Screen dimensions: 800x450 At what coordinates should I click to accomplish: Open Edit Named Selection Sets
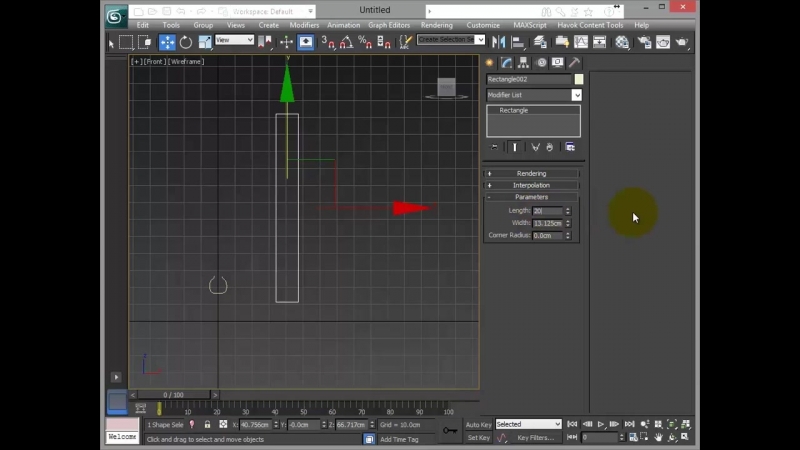click(405, 42)
